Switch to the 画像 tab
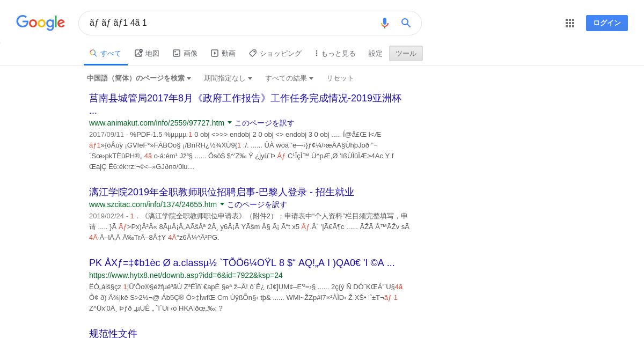Viewport: 644px width, 338px height. [185, 54]
